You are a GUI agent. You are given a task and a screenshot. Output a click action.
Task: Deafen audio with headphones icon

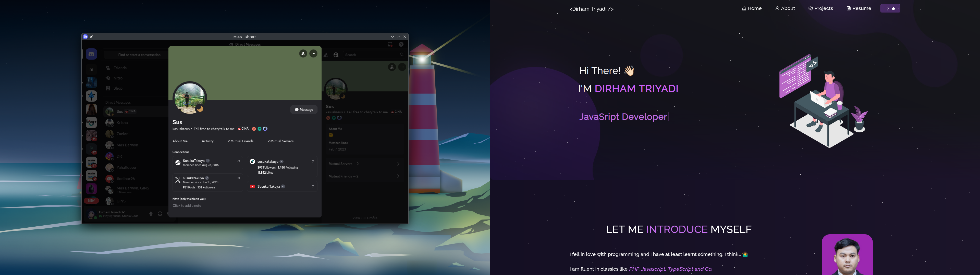[x=160, y=213]
